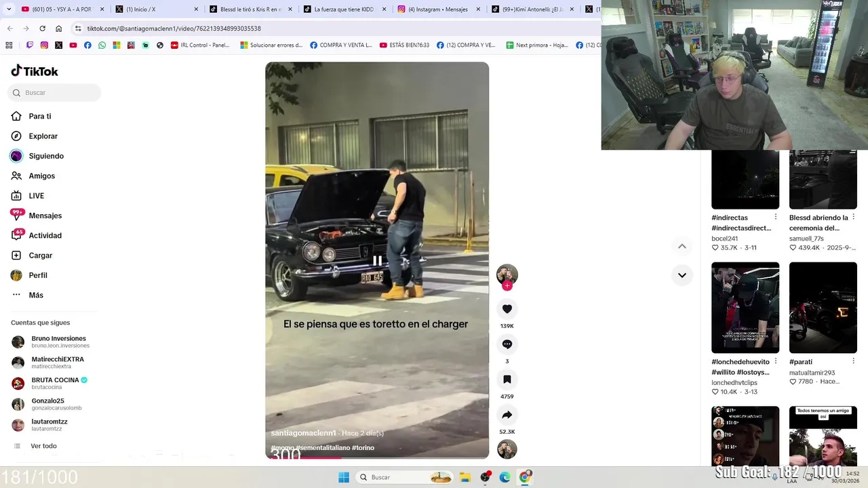
Task: Reload the page
Action: pos(42,28)
